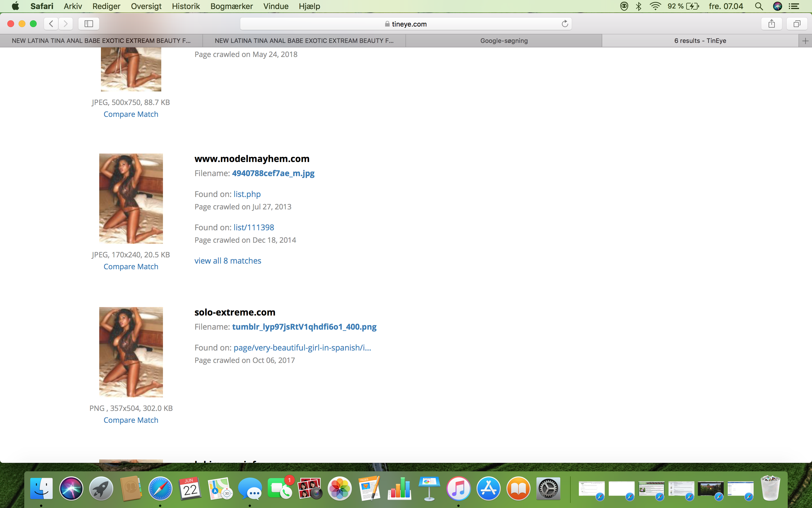This screenshot has height=508, width=812.
Task: Open the Vindue menu
Action: pos(276,6)
